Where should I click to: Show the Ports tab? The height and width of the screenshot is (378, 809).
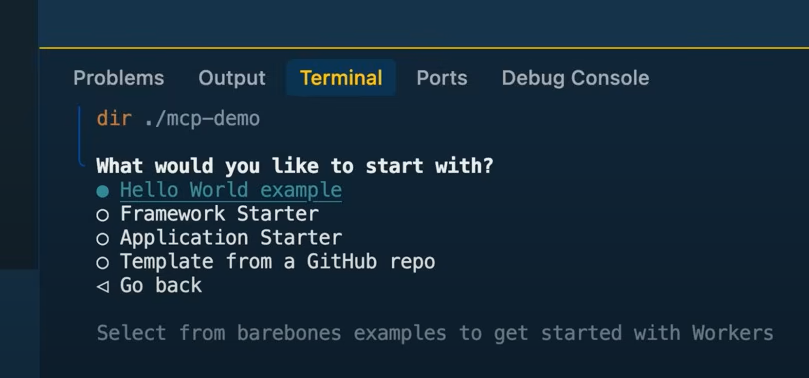442,78
